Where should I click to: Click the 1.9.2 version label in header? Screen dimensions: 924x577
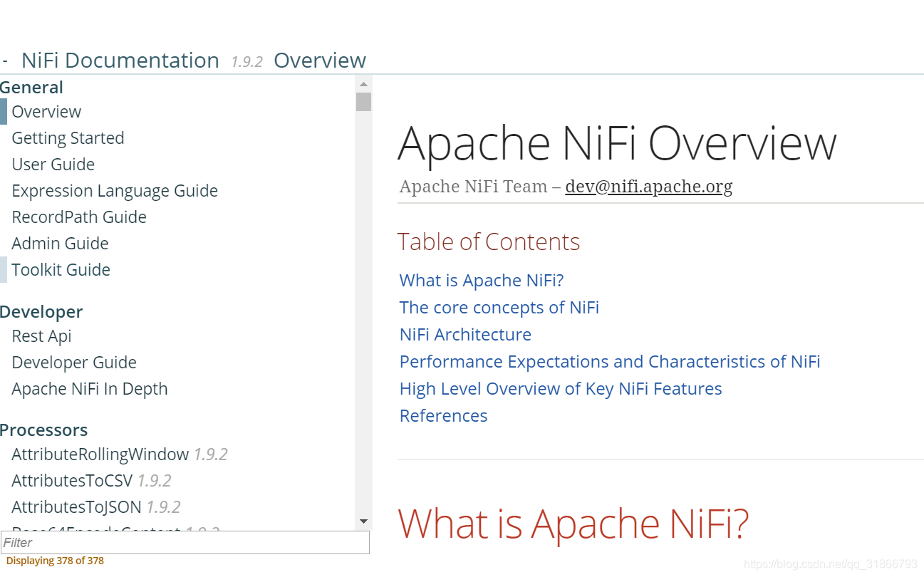pyautogui.click(x=246, y=62)
